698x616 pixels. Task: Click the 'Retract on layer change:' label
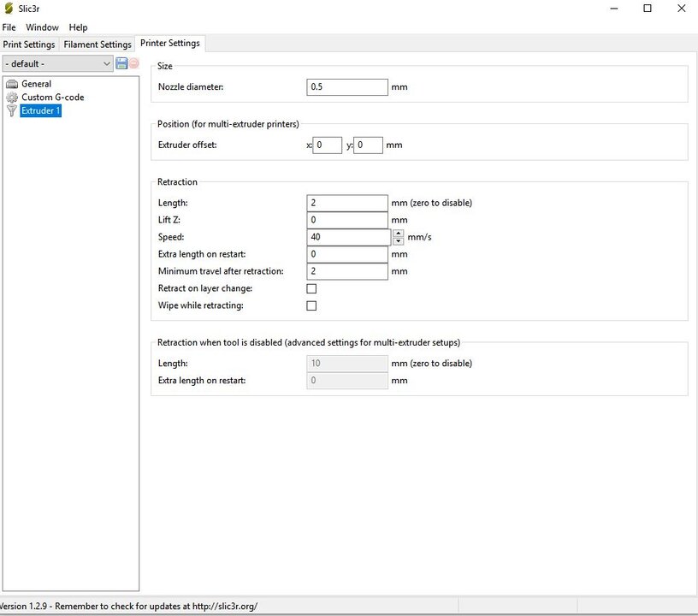[x=205, y=288]
